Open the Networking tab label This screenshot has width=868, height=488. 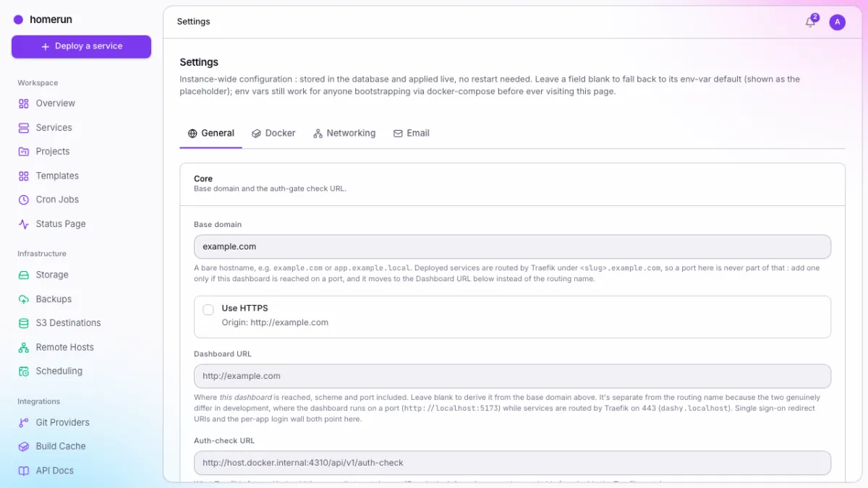(351, 133)
